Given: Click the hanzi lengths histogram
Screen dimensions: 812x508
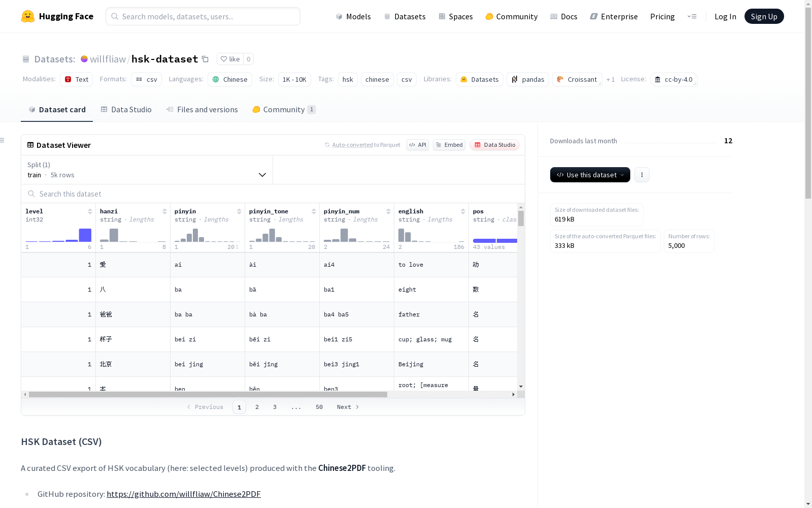Looking at the screenshot, I should click(x=133, y=235).
